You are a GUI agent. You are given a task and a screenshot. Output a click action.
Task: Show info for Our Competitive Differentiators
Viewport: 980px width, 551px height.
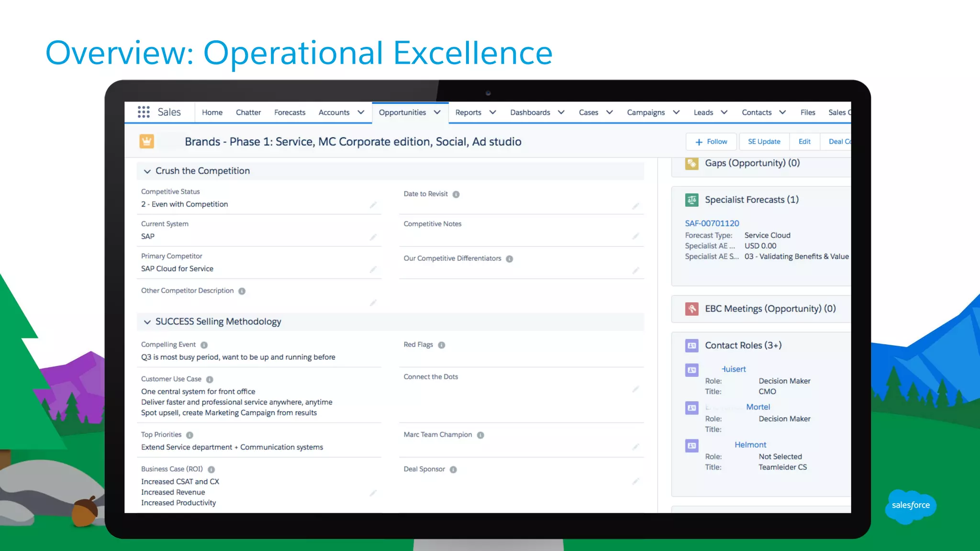click(510, 259)
